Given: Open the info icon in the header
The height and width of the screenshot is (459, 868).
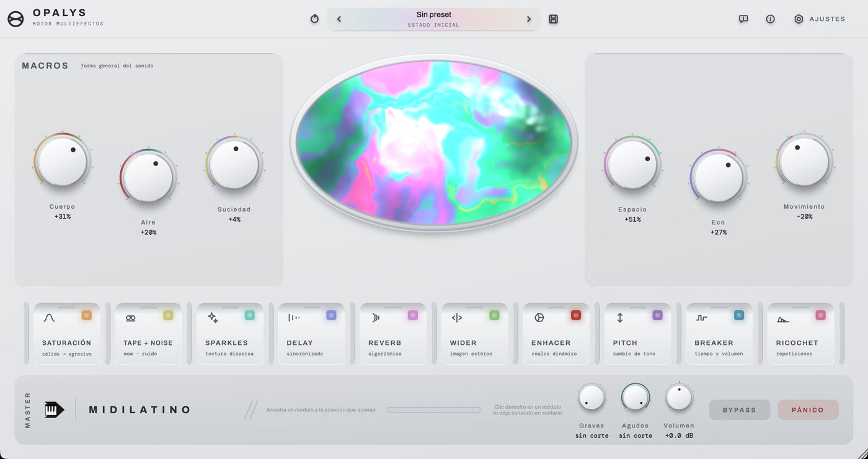Looking at the screenshot, I should pyautogui.click(x=770, y=19).
